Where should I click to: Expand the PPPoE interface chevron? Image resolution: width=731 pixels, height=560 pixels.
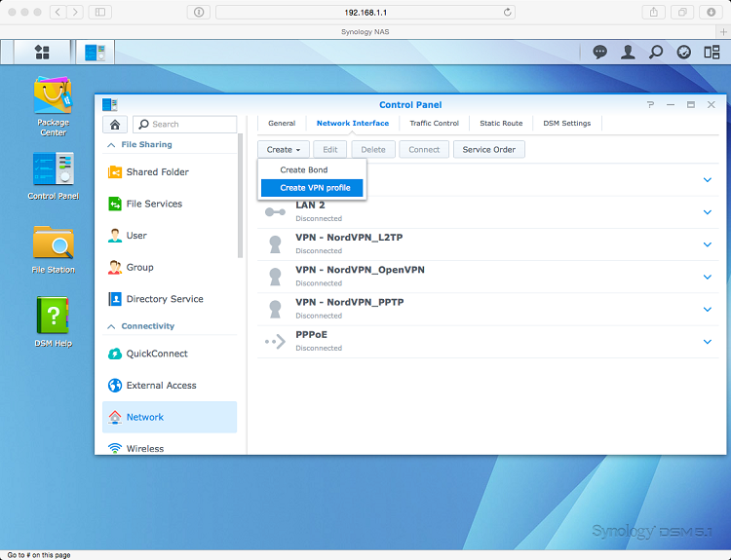708,341
